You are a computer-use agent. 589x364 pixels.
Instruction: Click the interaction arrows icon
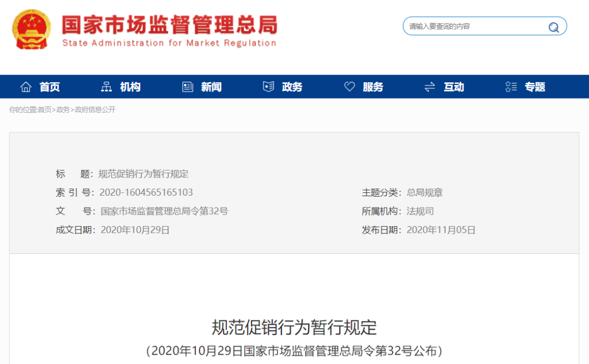click(430, 87)
